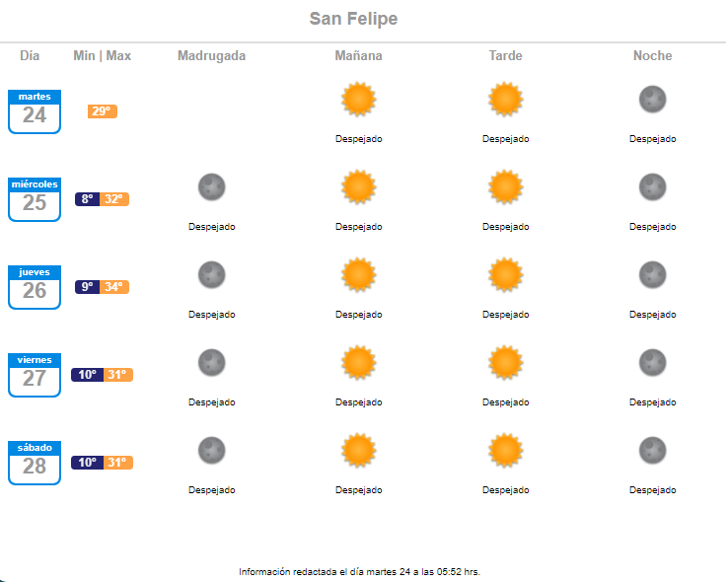Viewport: 728px width, 582px height.
Task: Click the Min | Max header
Action: click(103, 55)
